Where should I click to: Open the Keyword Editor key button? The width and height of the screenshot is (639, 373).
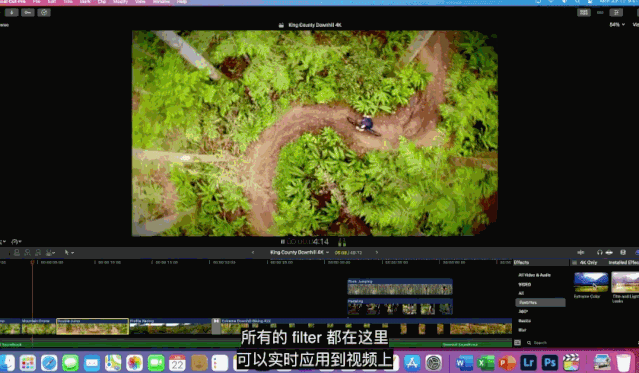click(27, 13)
